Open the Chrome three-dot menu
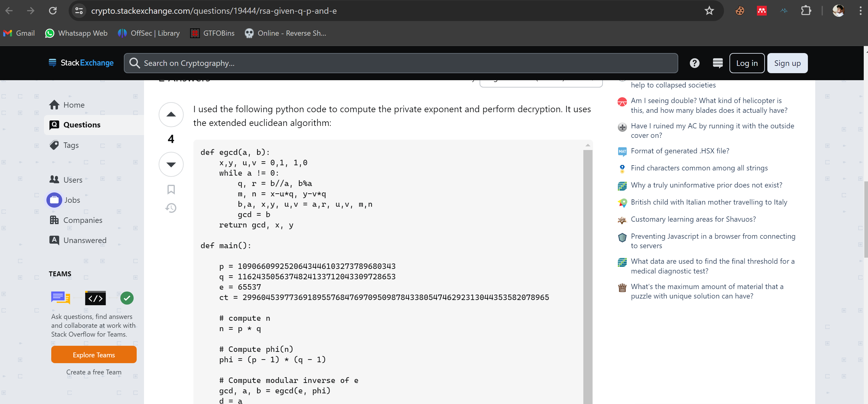This screenshot has height=404, width=868. tap(860, 11)
